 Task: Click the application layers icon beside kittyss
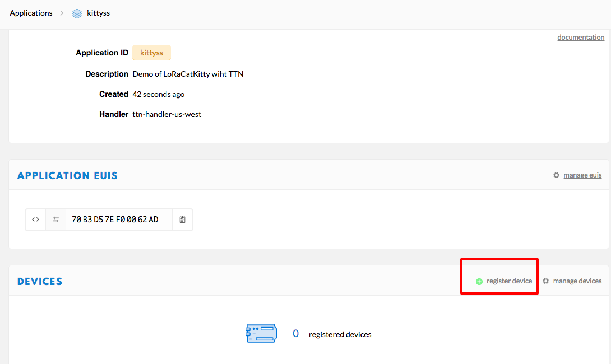77,13
